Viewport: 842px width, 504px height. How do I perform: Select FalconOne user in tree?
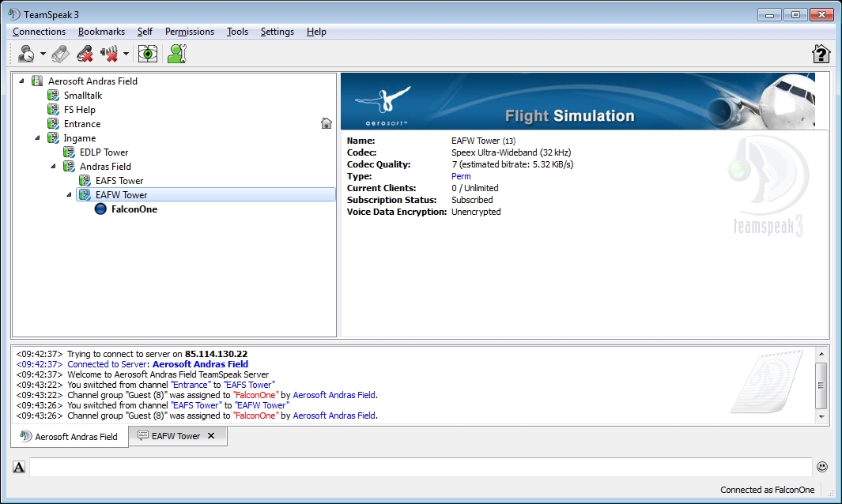(134, 209)
